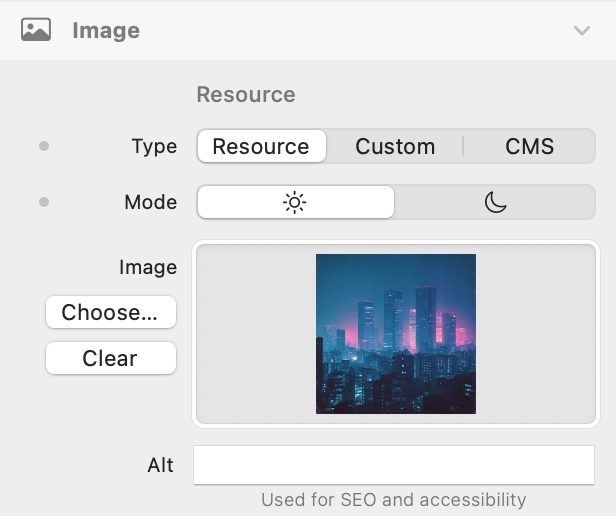Viewport: 616px width, 516px height.
Task: Select the CMS type segment
Action: coord(529,146)
